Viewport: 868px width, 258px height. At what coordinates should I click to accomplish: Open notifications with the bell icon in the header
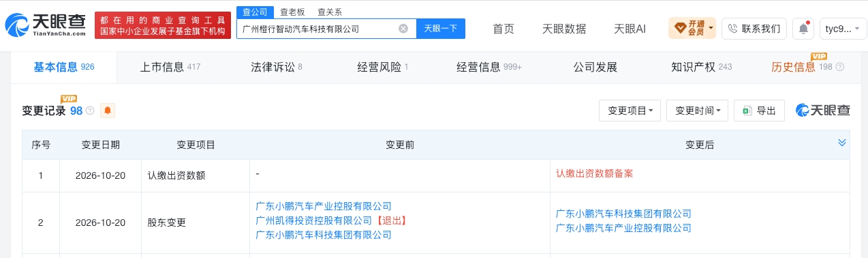pos(803,29)
